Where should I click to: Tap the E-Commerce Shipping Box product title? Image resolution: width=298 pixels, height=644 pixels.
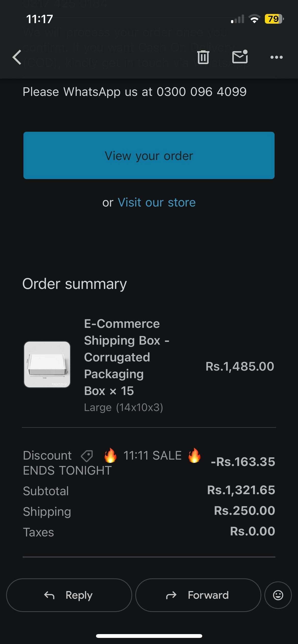click(x=127, y=357)
